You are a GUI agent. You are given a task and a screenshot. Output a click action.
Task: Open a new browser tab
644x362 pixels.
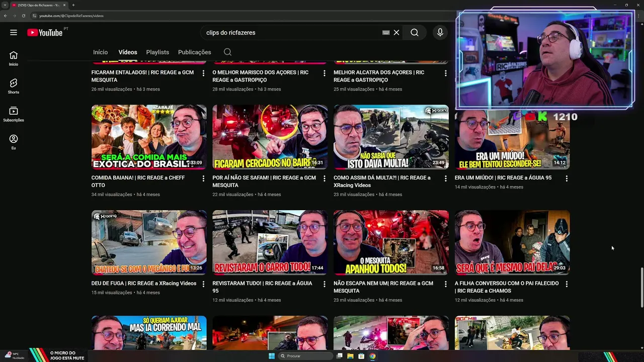pyautogui.click(x=73, y=5)
